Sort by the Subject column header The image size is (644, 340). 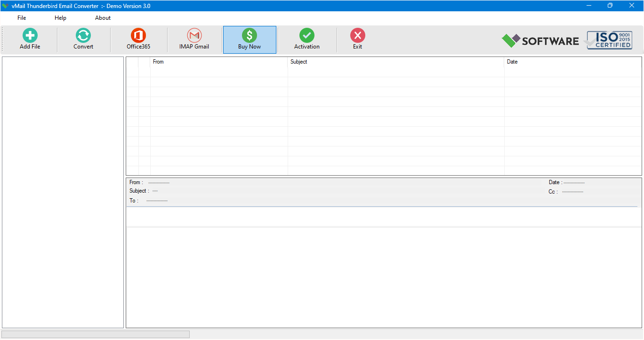tap(396, 62)
